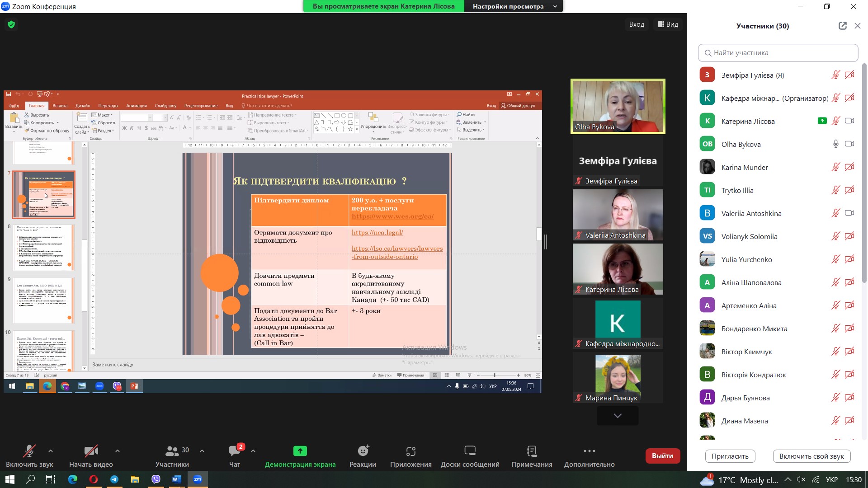
Task: Click Кафедра міжнар... organizer participant row
Action: coord(777,98)
